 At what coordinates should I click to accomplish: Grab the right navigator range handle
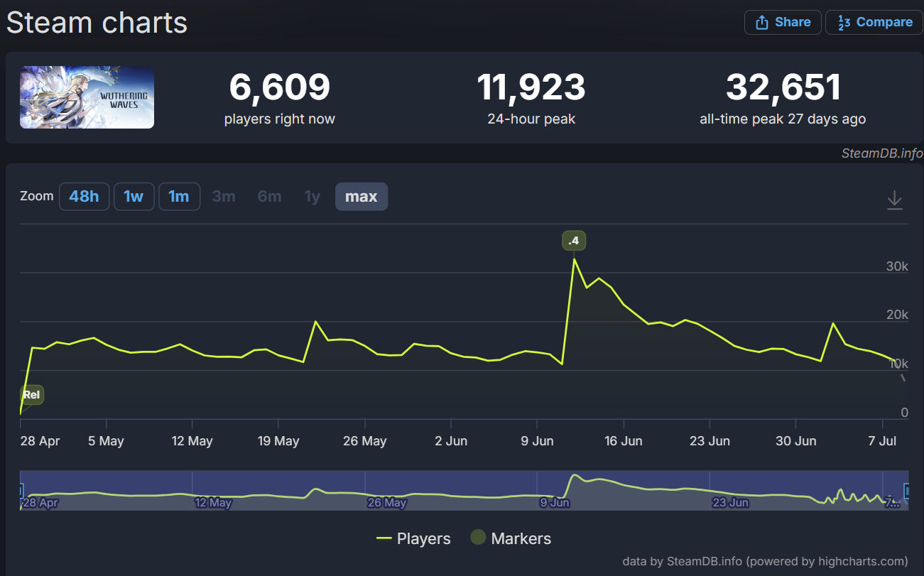click(908, 490)
